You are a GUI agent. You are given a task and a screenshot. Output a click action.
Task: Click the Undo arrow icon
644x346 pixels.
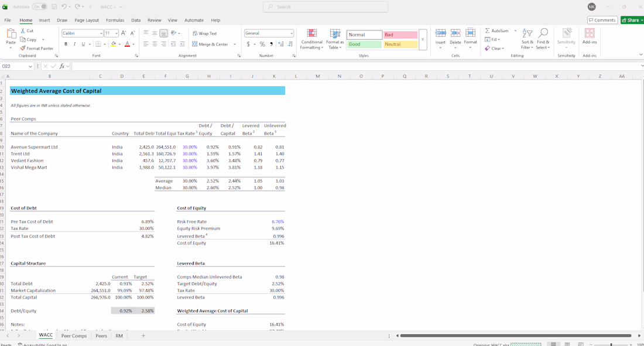pyautogui.click(x=64, y=6)
